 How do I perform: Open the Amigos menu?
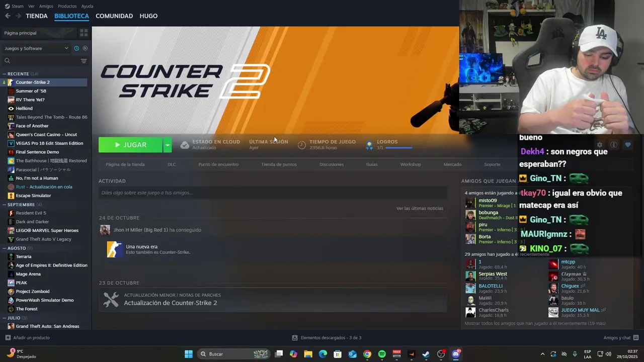pyautogui.click(x=46, y=6)
